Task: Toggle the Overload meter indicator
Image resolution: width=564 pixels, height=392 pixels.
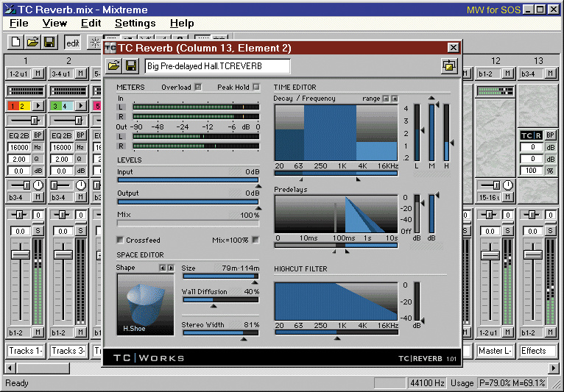Action: click(197, 88)
